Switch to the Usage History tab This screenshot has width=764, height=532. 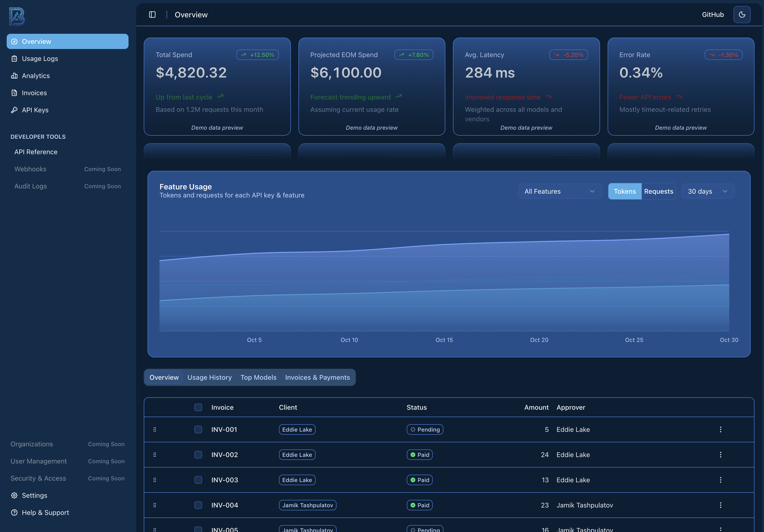(x=209, y=377)
